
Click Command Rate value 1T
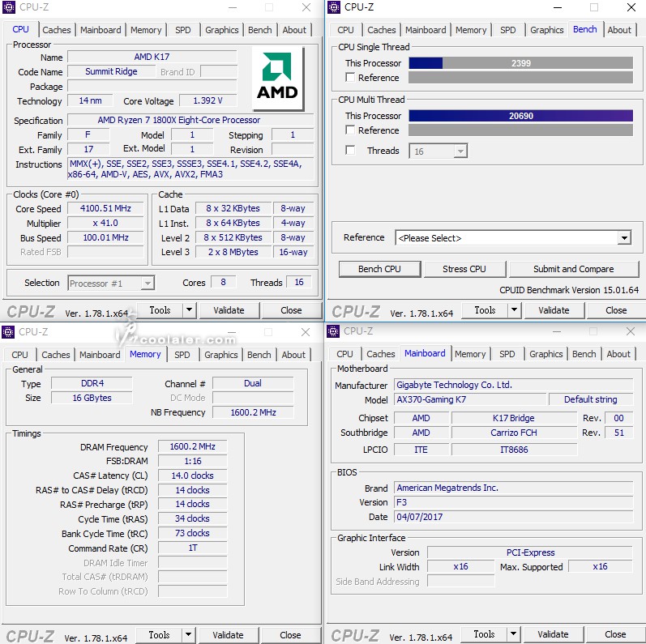192,548
